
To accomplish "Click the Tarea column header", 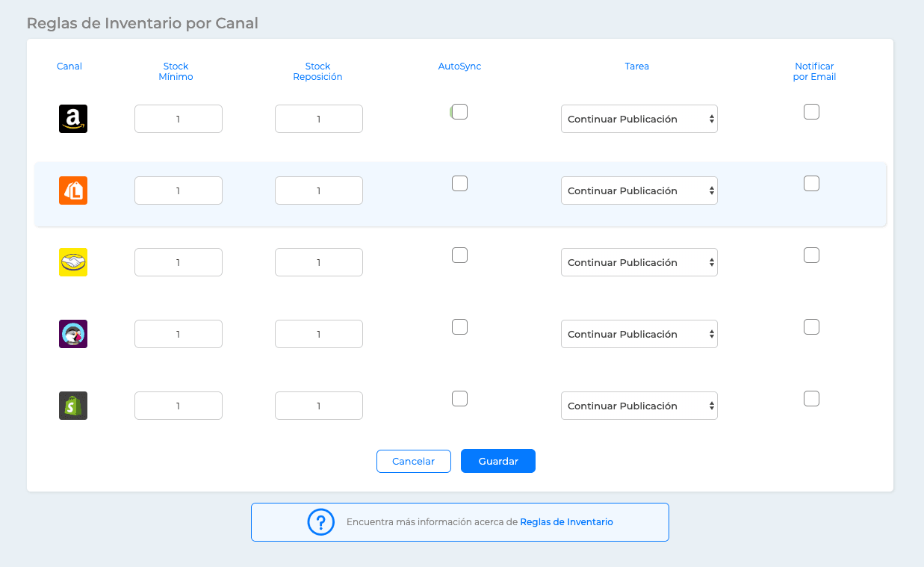I will pyautogui.click(x=637, y=66).
